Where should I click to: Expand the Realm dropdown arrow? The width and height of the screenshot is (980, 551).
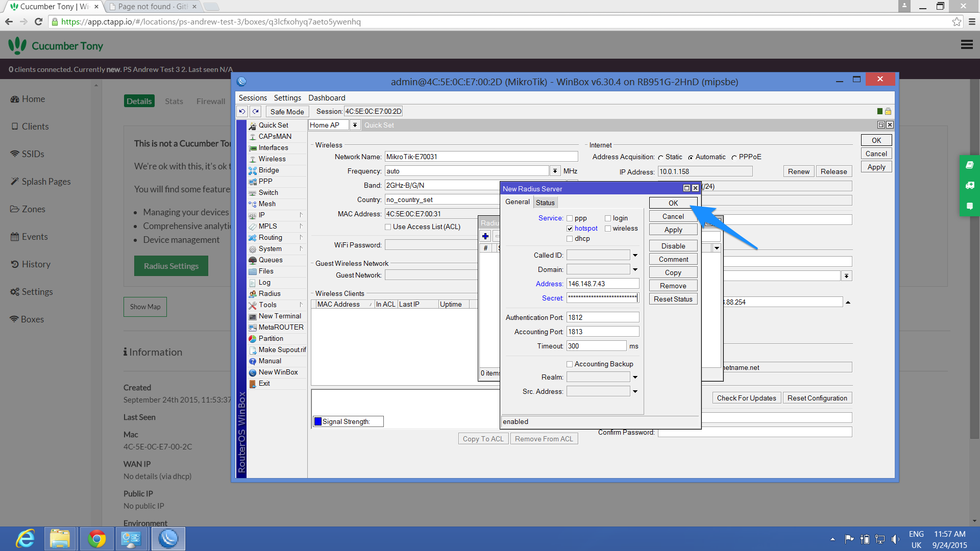click(635, 377)
